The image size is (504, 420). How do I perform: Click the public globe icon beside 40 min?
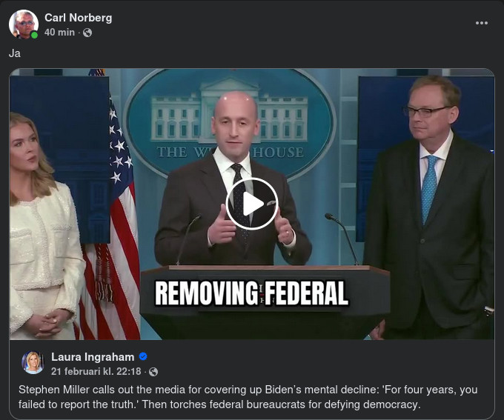point(87,33)
